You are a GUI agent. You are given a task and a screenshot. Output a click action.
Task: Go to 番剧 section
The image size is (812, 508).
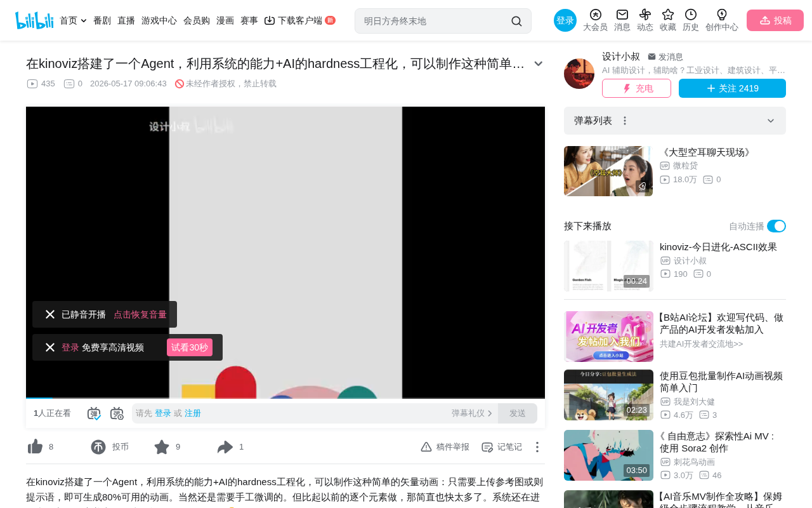pyautogui.click(x=102, y=20)
